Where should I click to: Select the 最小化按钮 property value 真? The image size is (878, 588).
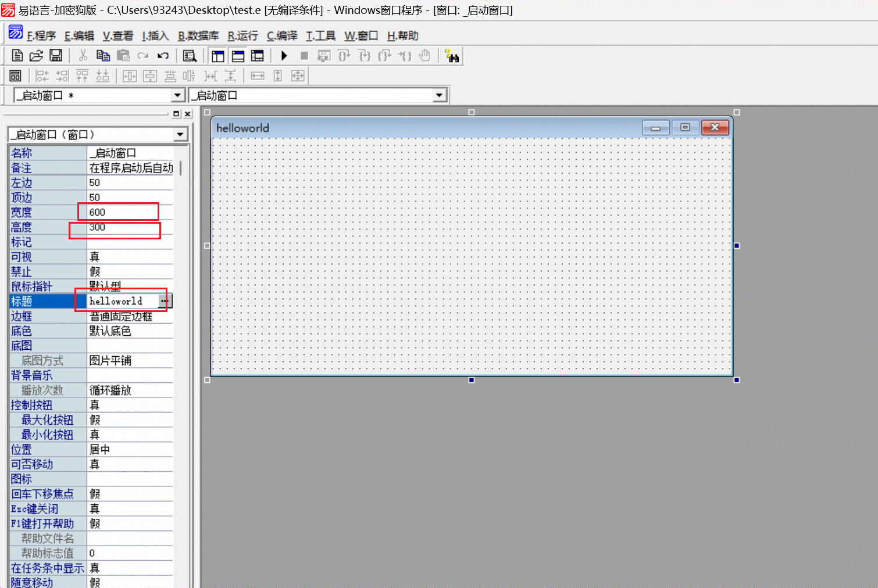click(x=130, y=435)
